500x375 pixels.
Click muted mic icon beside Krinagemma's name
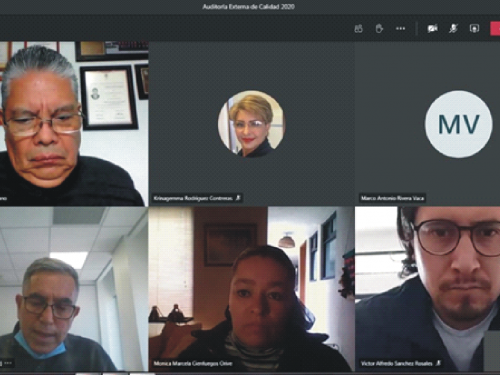(238, 198)
